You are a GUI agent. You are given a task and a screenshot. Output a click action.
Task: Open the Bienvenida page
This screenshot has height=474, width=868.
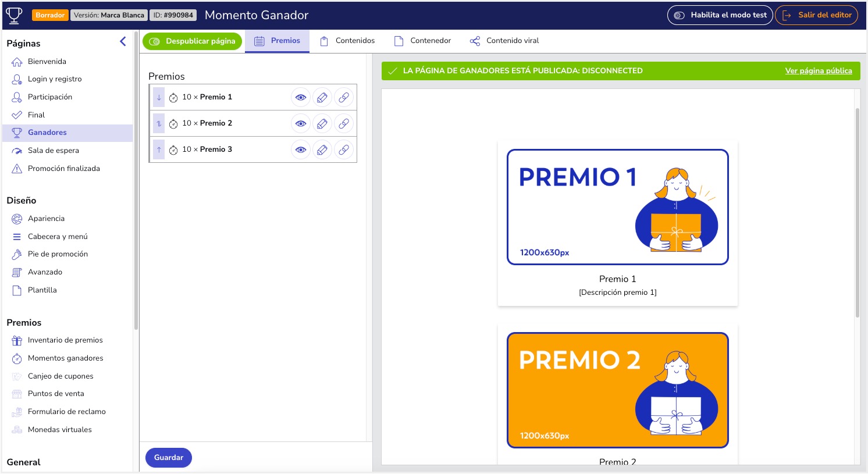[47, 62]
